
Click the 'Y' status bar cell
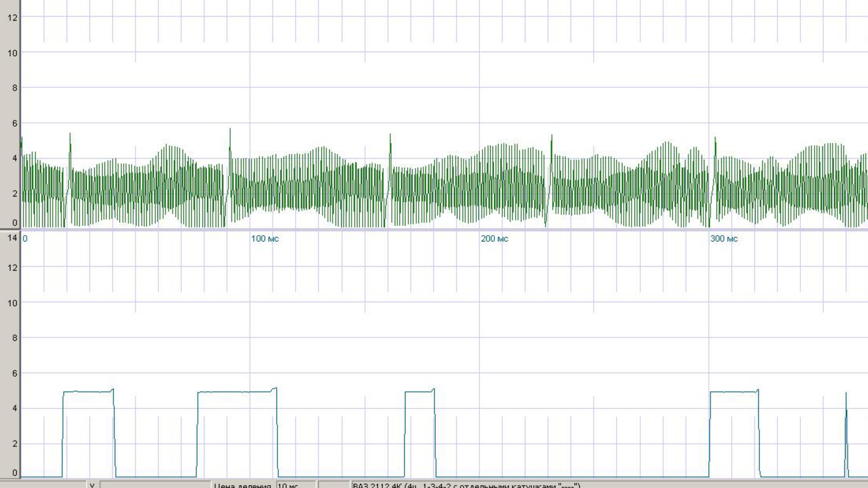pos(92,485)
